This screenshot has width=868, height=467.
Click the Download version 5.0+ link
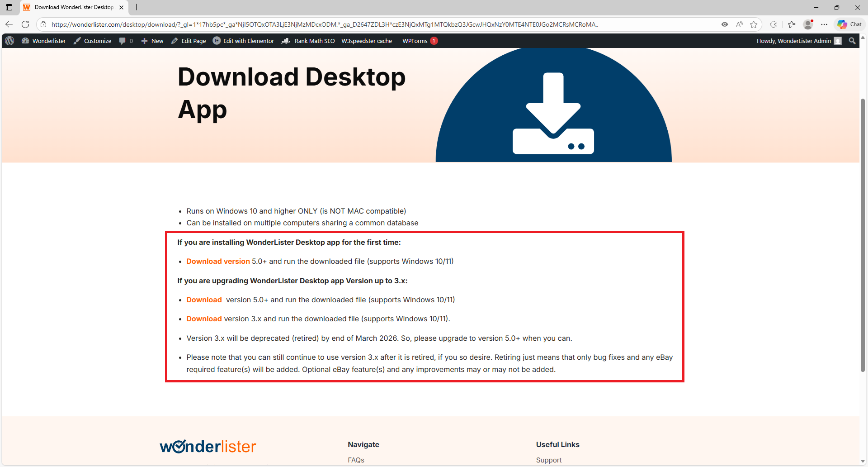tap(218, 261)
